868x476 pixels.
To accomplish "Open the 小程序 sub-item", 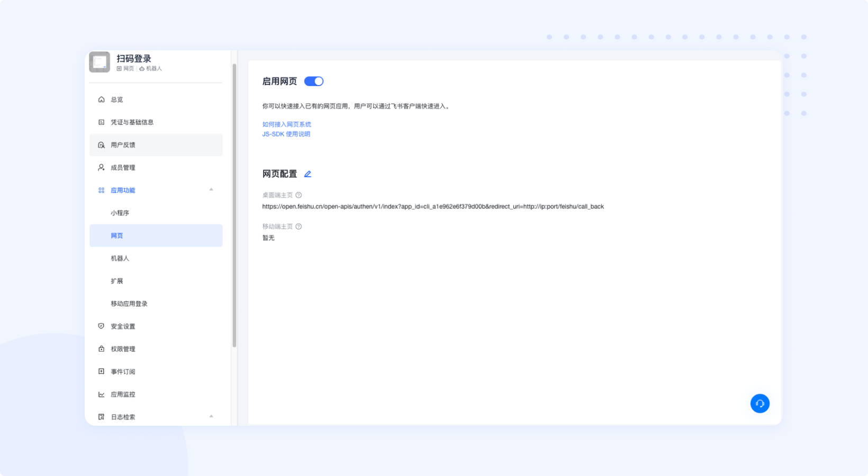I will [156, 213].
